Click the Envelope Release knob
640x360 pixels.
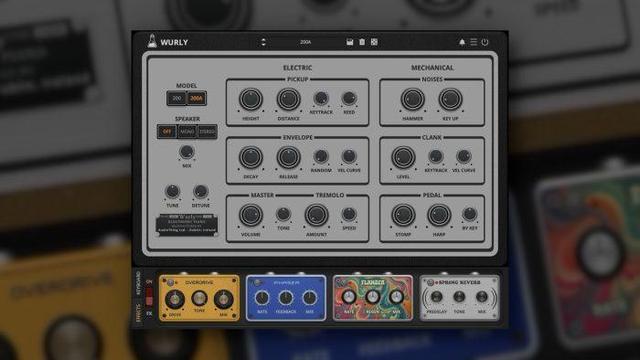[289, 158]
